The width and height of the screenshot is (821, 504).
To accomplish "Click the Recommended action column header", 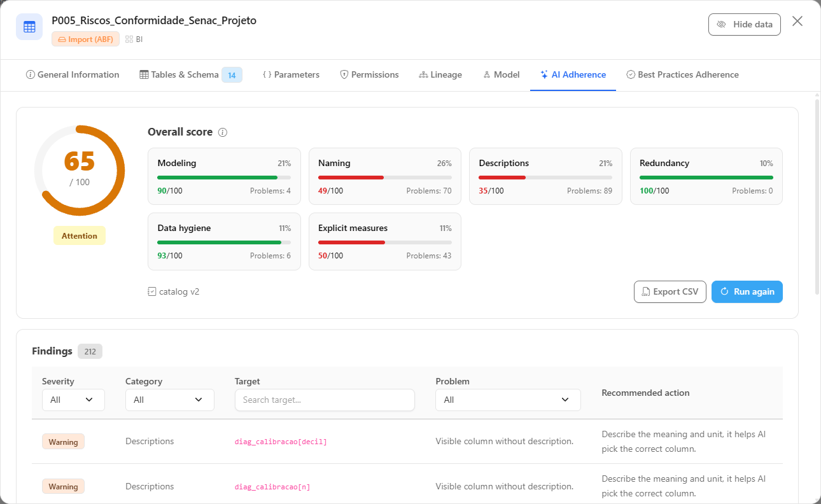I will coord(645,393).
